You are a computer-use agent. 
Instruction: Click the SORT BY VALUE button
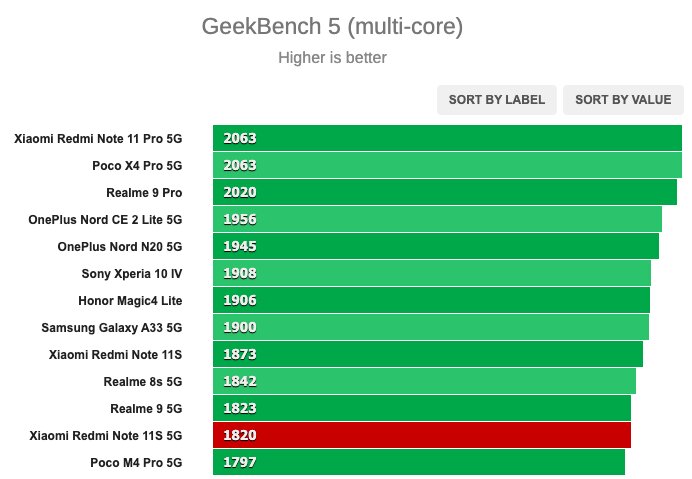tap(623, 100)
